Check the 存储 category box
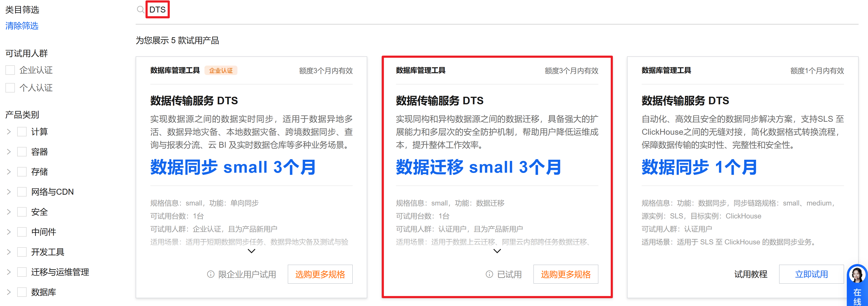Screen dimensions: 868x306 click(22, 172)
